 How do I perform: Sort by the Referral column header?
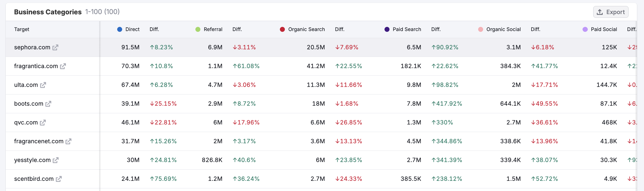(x=213, y=29)
